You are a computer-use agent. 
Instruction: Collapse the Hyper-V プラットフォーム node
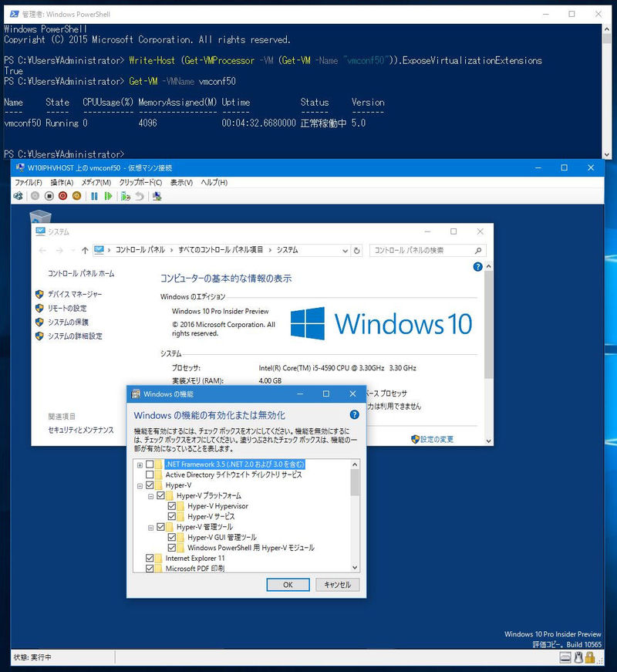151,496
